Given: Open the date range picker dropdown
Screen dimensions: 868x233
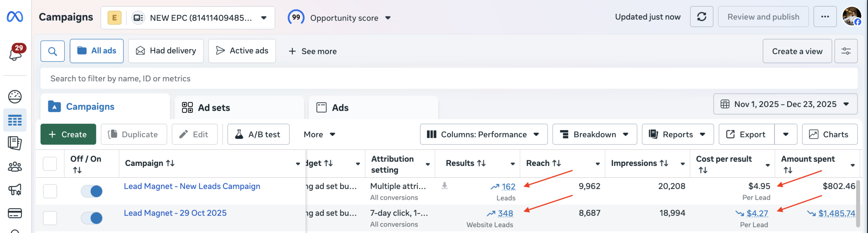Looking at the screenshot, I should (785, 104).
